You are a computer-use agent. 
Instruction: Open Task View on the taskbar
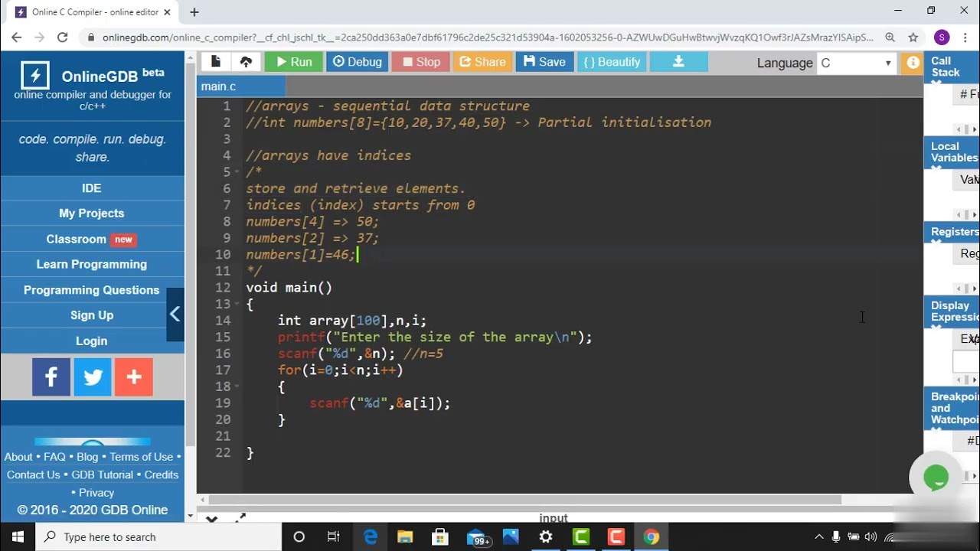[x=333, y=537]
